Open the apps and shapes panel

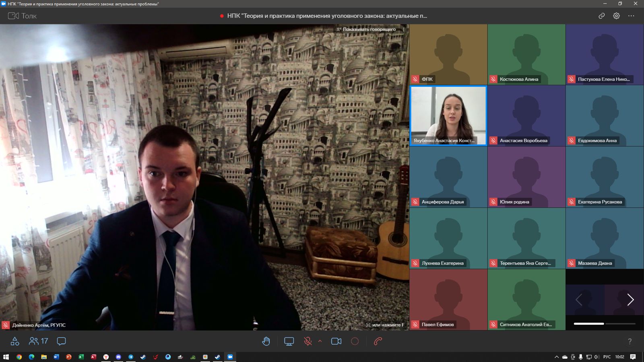point(15,341)
